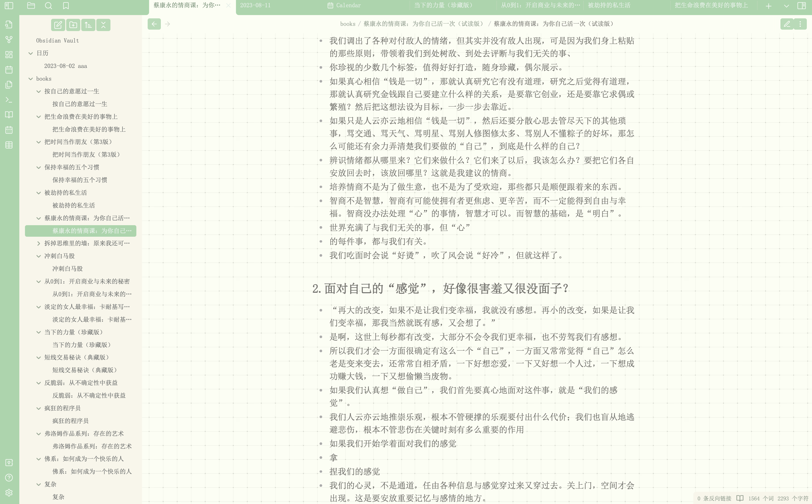Switch to the 被劫持的私生活 tab
This screenshot has width=812, height=504.
(609, 5)
